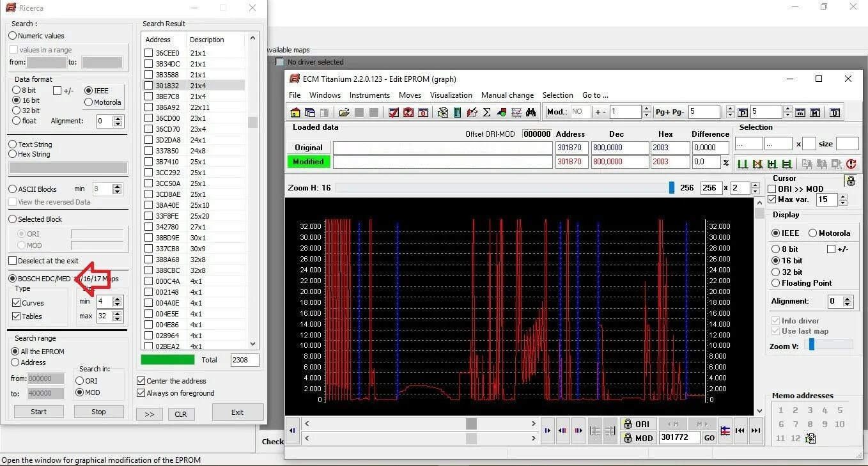This screenshot has width=868, height=466.
Task: Click the purple next difference arrow
Action: [x=578, y=430]
